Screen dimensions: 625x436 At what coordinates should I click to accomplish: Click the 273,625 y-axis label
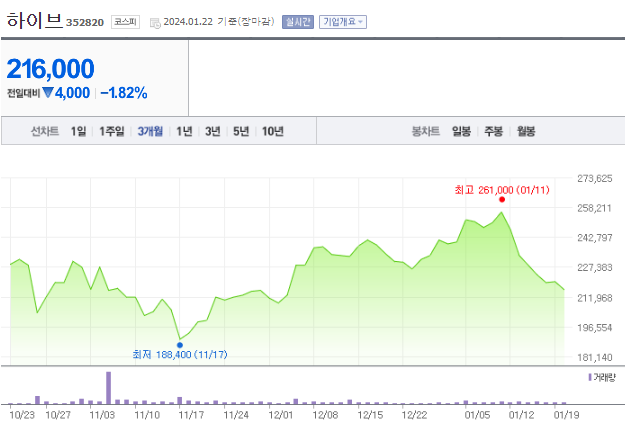click(x=595, y=178)
